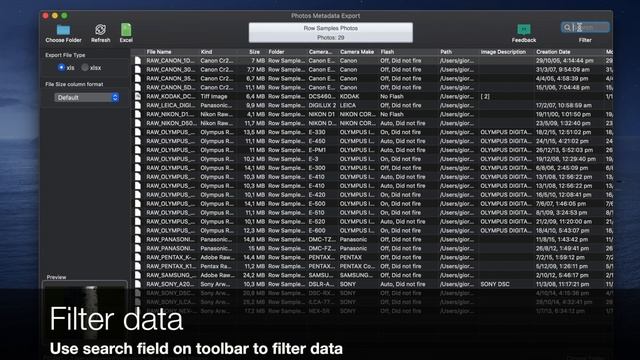Viewport: 640px width, 360px height.
Task: Click the file icon of the E-450 row
Action: coord(138,141)
